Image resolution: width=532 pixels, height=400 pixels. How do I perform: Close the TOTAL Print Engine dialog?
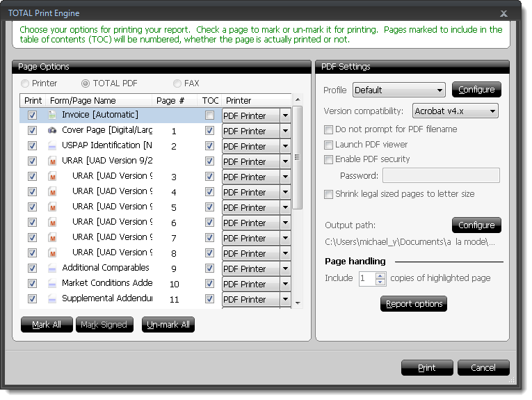coord(503,13)
